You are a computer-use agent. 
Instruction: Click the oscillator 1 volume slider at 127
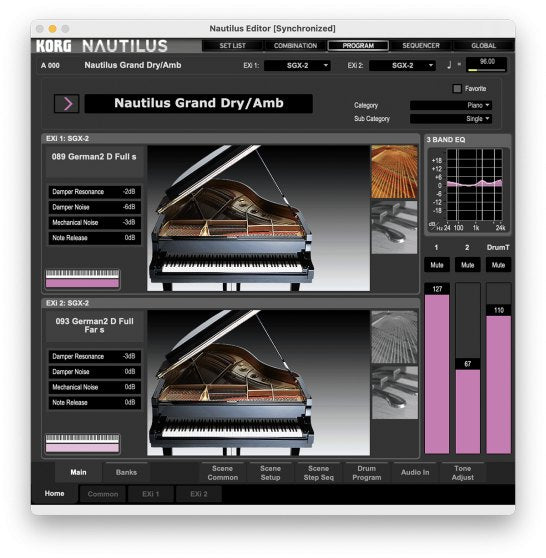437,368
